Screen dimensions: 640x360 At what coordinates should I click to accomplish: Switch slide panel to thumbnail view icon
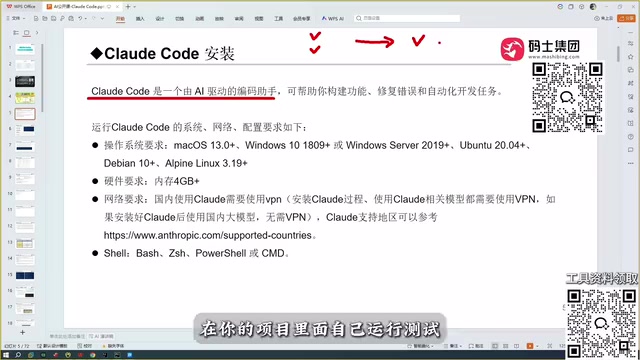(27, 33)
